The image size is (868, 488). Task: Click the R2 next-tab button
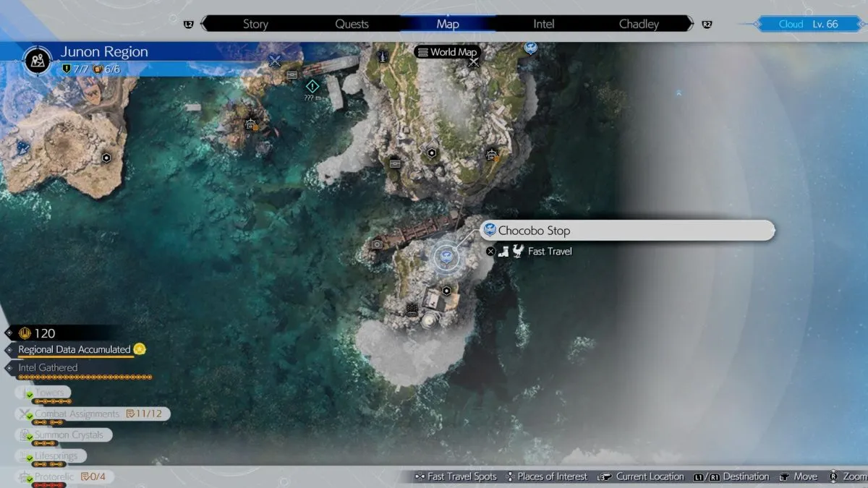pyautogui.click(x=707, y=24)
